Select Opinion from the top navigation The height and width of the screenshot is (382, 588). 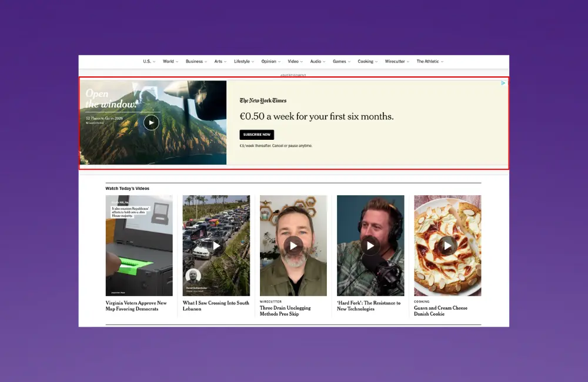coord(269,61)
